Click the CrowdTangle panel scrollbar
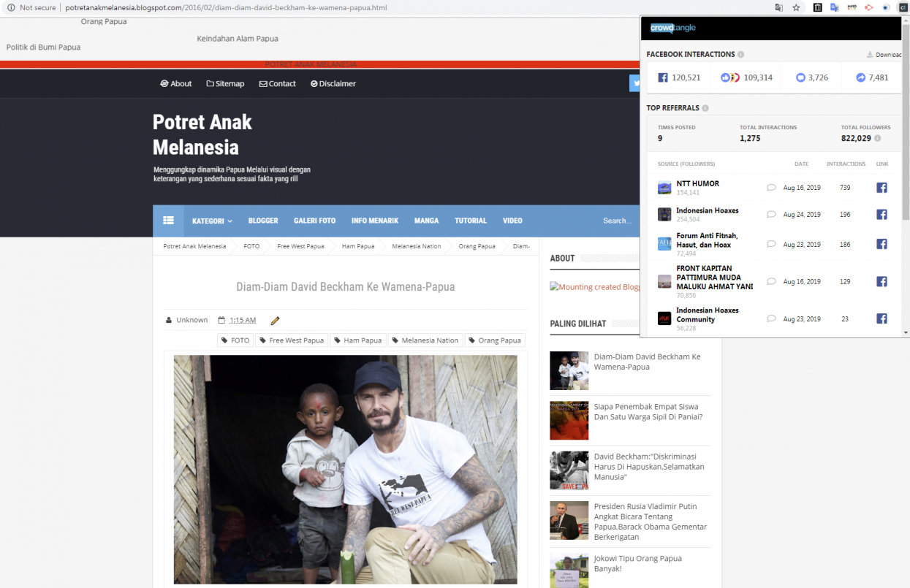This screenshot has height=588, width=910. [x=906, y=175]
